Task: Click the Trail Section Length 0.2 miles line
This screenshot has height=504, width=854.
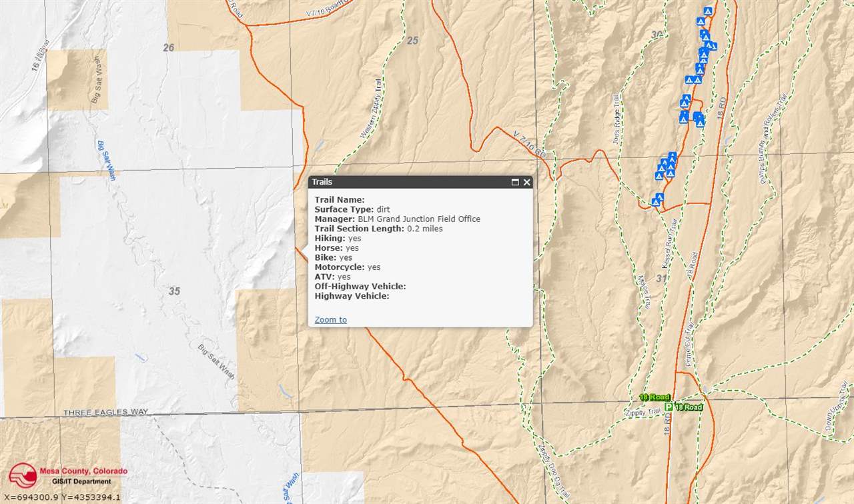Action: click(x=378, y=229)
